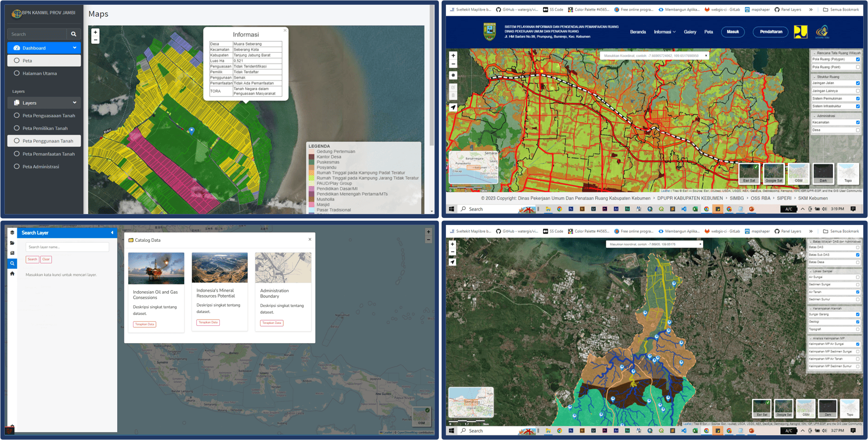The image size is (868, 440).
Task: Click the pink Masjid legend color swatch
Action: coord(312,205)
